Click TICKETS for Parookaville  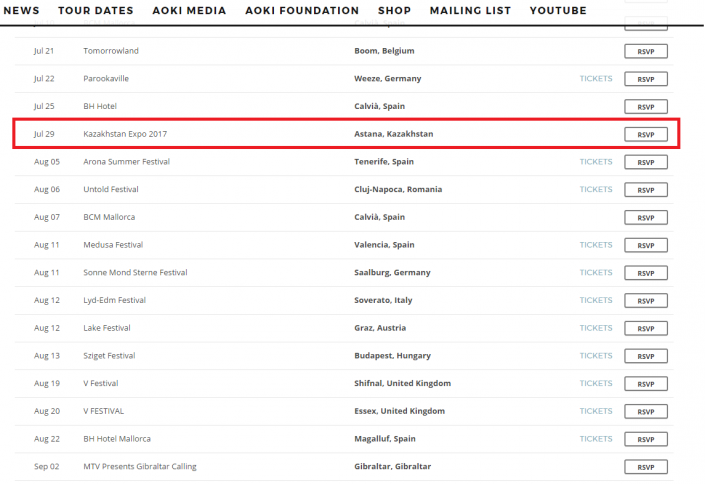[x=596, y=79]
